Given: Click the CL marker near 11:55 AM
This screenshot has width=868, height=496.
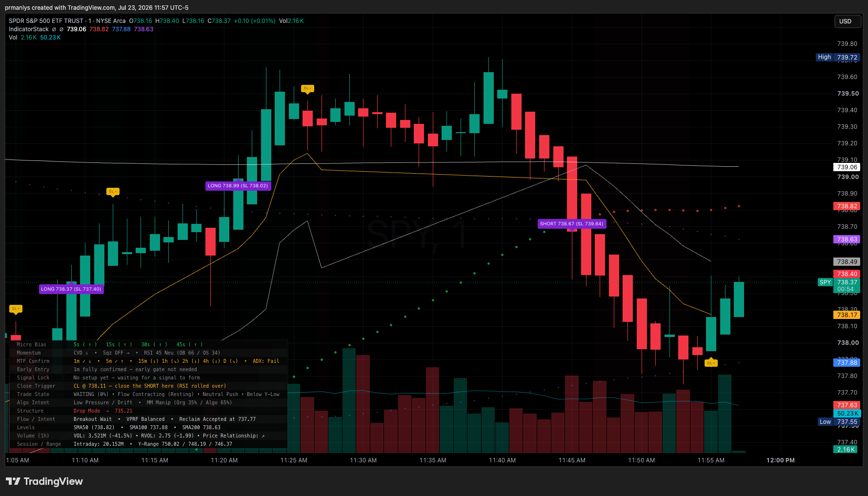Looking at the screenshot, I should tap(711, 363).
